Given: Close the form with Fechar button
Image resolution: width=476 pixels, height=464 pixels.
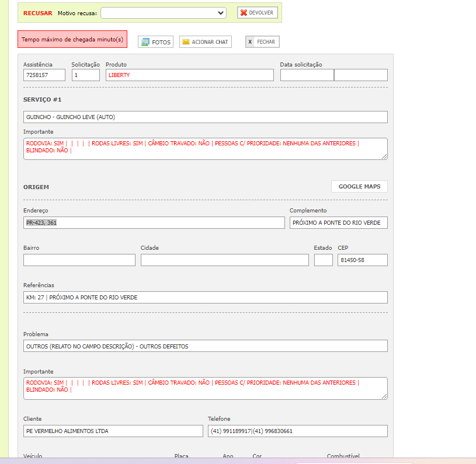Looking at the screenshot, I should pos(262,42).
